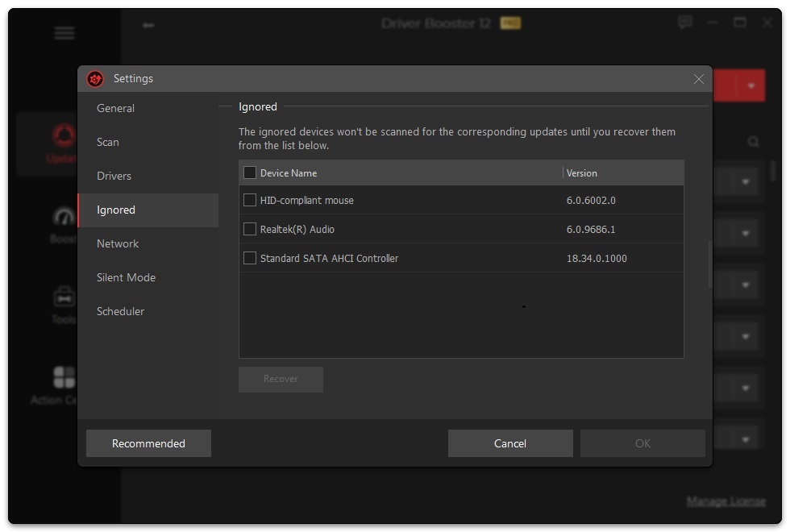Open the Update section icon in left sidebar
Viewport: 790px width, 532px height.
click(x=64, y=136)
